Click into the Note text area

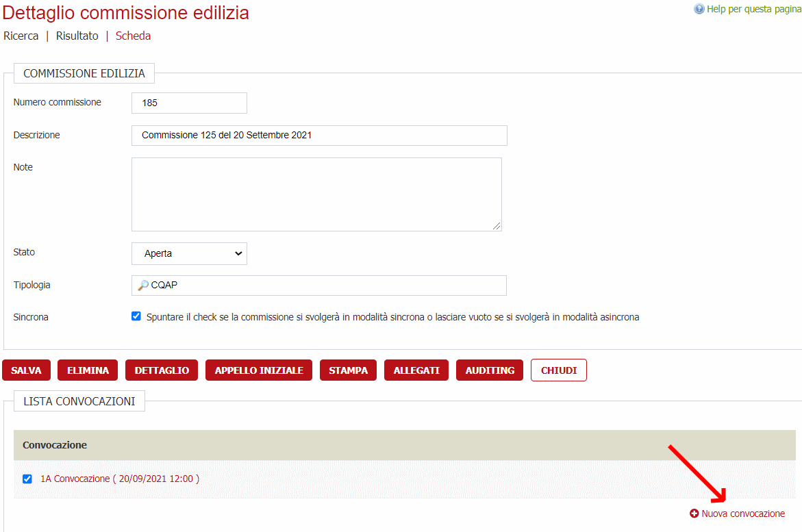pos(316,194)
